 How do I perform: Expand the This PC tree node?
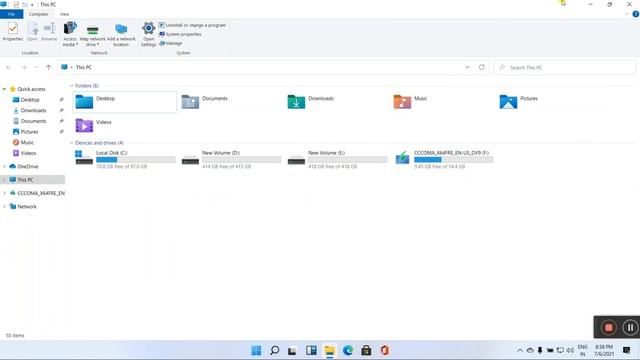tap(4, 180)
